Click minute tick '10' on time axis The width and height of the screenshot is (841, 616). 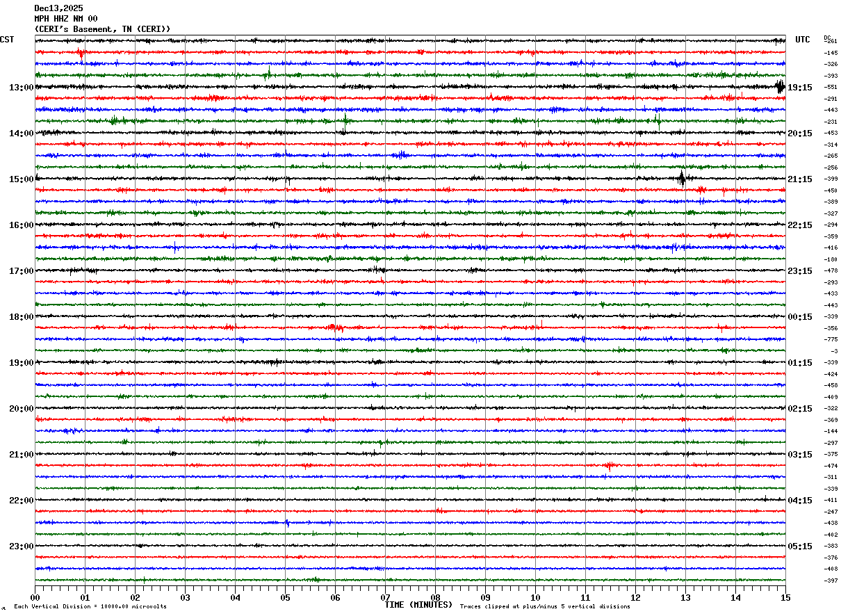pos(535,597)
